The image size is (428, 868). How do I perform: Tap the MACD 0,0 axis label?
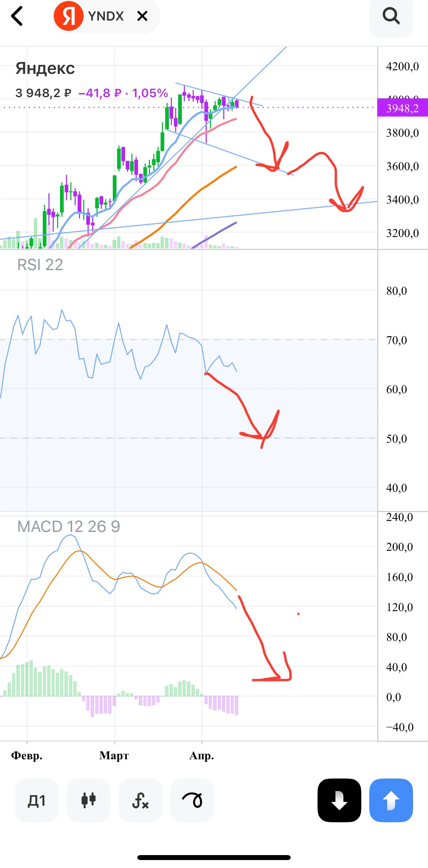click(x=393, y=697)
